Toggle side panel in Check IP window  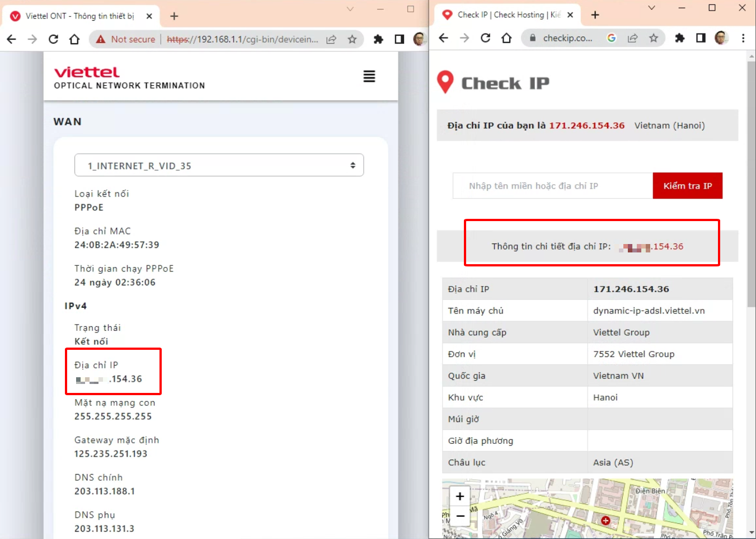(701, 38)
